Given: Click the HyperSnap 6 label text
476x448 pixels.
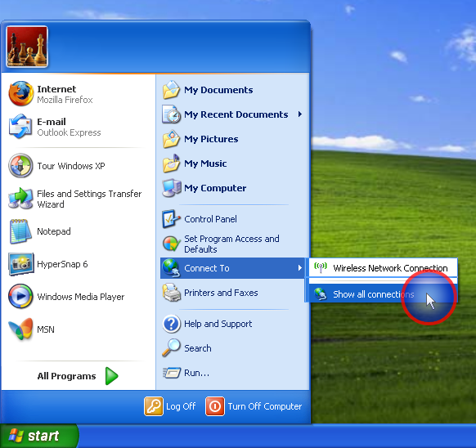Looking at the screenshot, I should coord(62,264).
